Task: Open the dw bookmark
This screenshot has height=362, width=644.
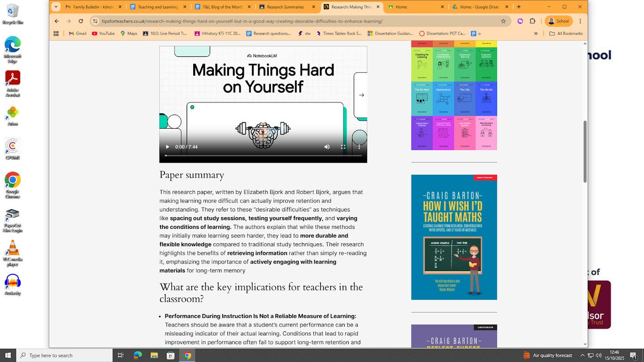Action: point(304,34)
